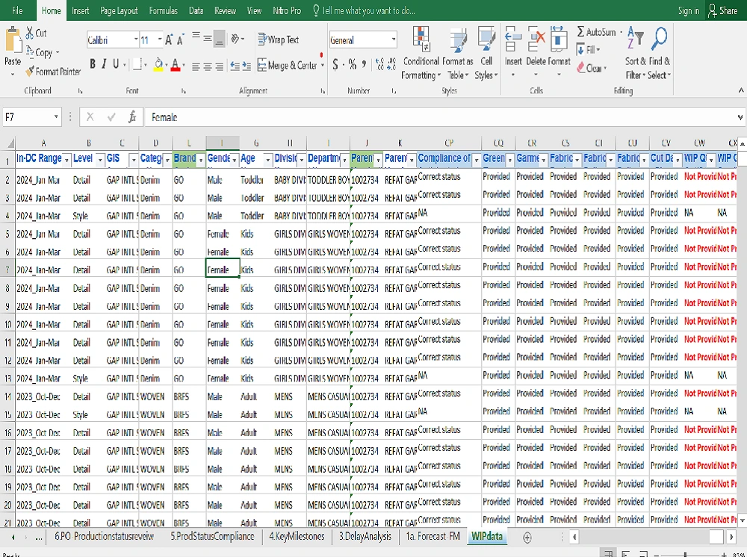Image resolution: width=747 pixels, height=560 pixels.
Task: Open the yellow Fill Color swatch
Action: point(158,65)
